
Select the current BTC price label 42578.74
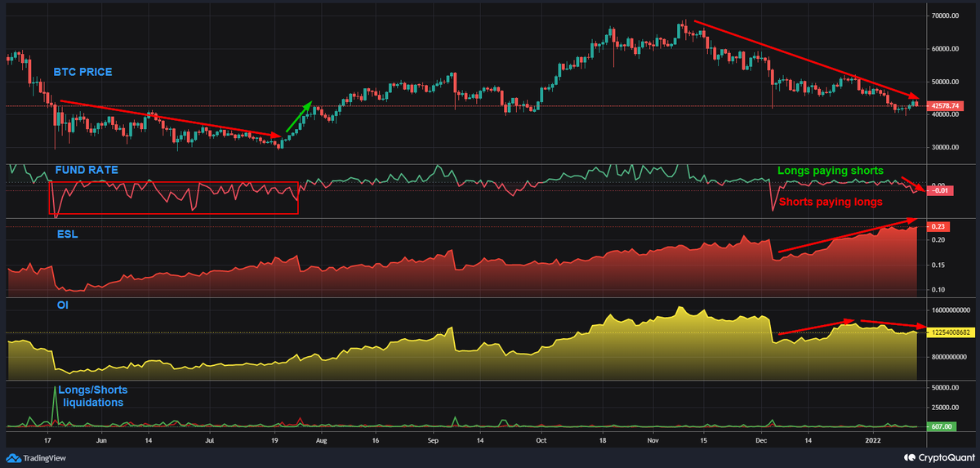point(947,105)
